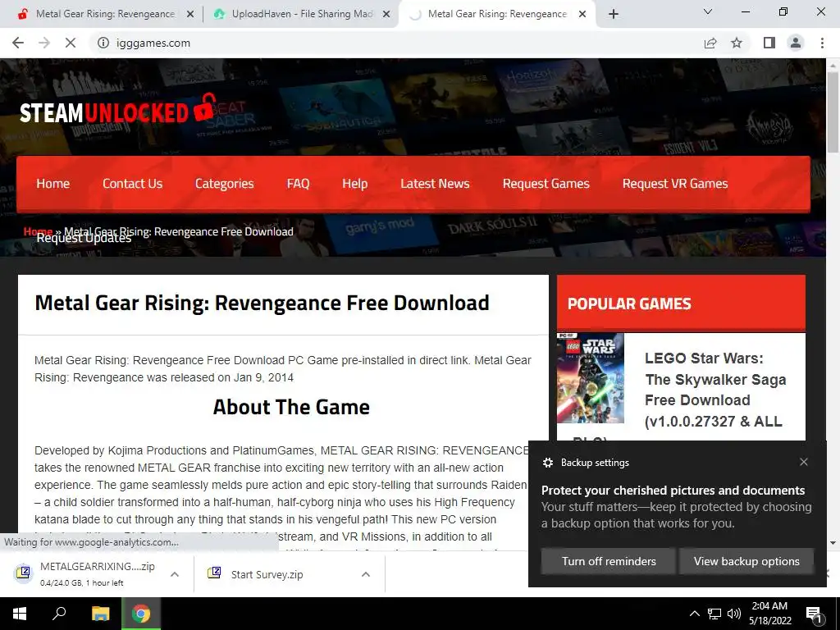This screenshot has height=630, width=840.
Task: Open the Help page
Action: [354, 184]
